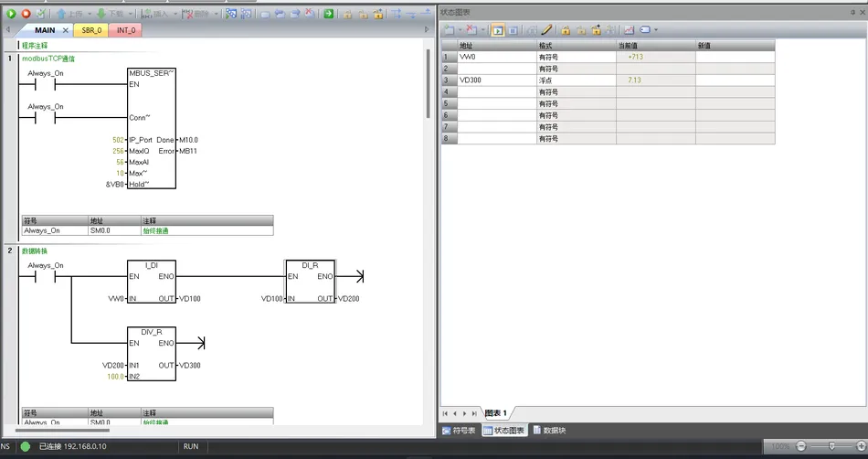Click the zoom slider handle
868x459 pixels.
[831, 446]
